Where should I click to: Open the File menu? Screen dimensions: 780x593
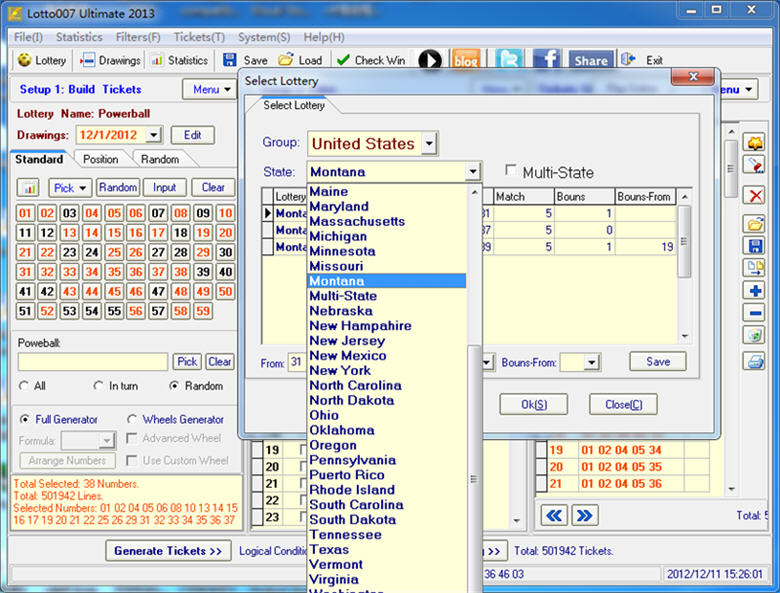(28, 37)
